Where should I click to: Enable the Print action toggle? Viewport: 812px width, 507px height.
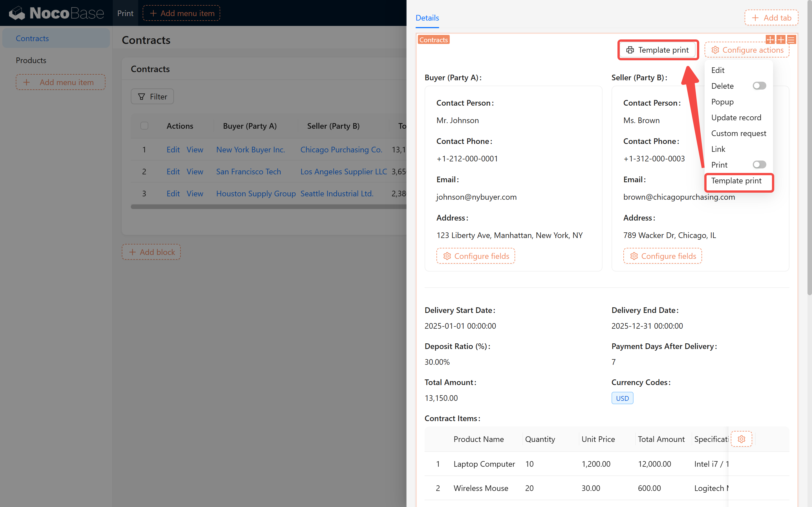click(x=759, y=165)
